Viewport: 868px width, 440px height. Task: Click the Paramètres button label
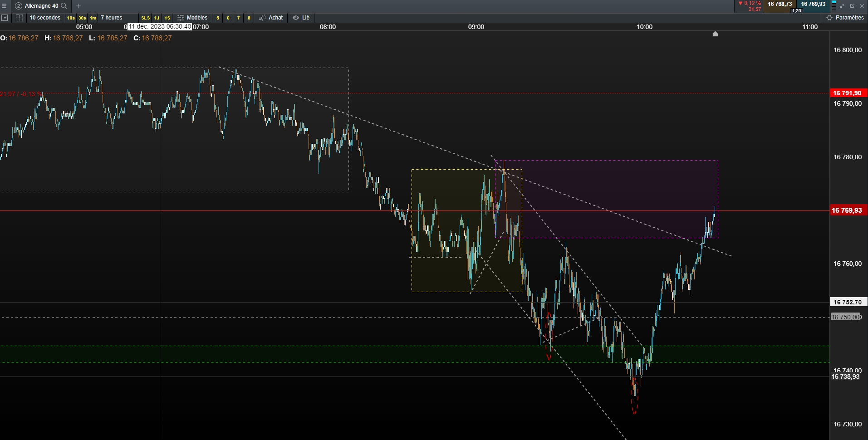(x=849, y=18)
